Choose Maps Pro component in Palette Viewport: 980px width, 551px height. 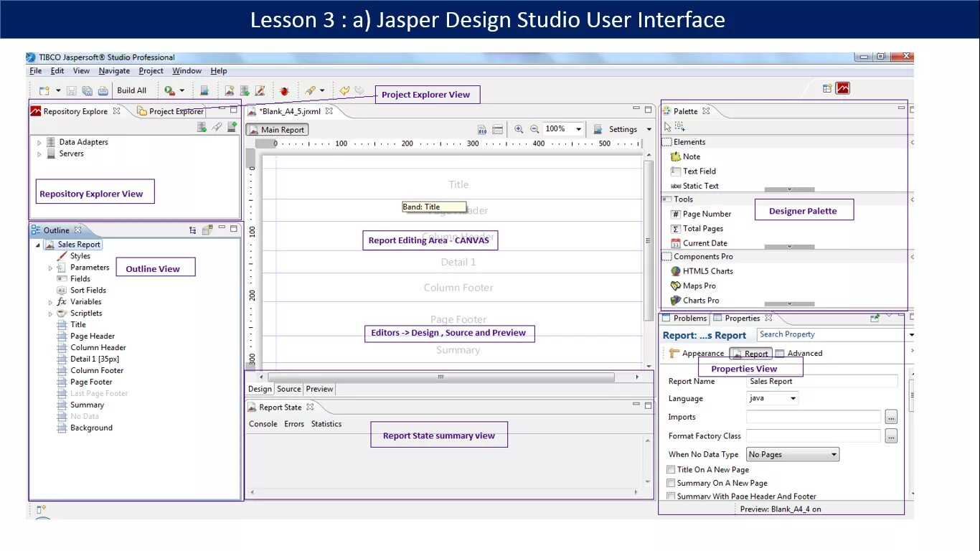pos(693,286)
